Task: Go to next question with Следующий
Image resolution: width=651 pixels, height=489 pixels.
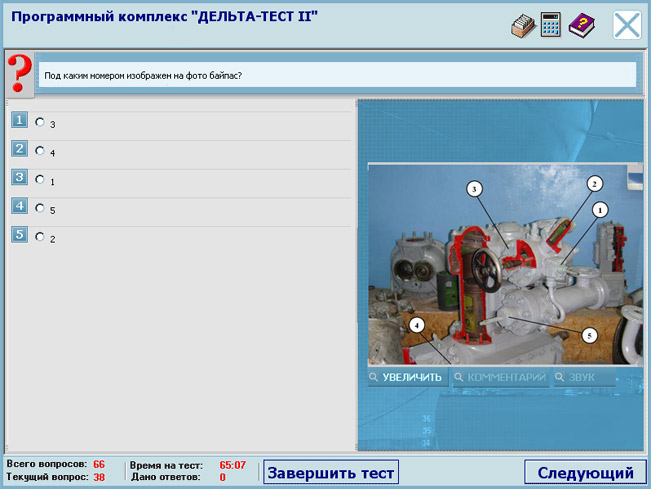Action: 585,472
